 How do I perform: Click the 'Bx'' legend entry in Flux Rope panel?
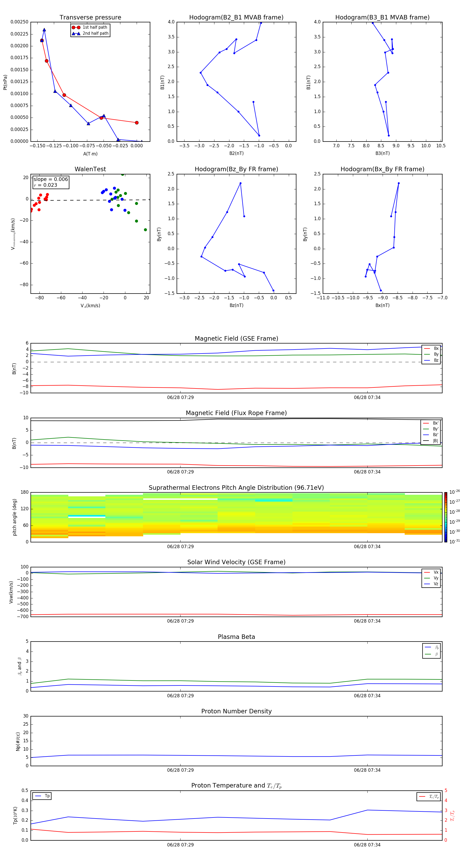[x=431, y=423]
